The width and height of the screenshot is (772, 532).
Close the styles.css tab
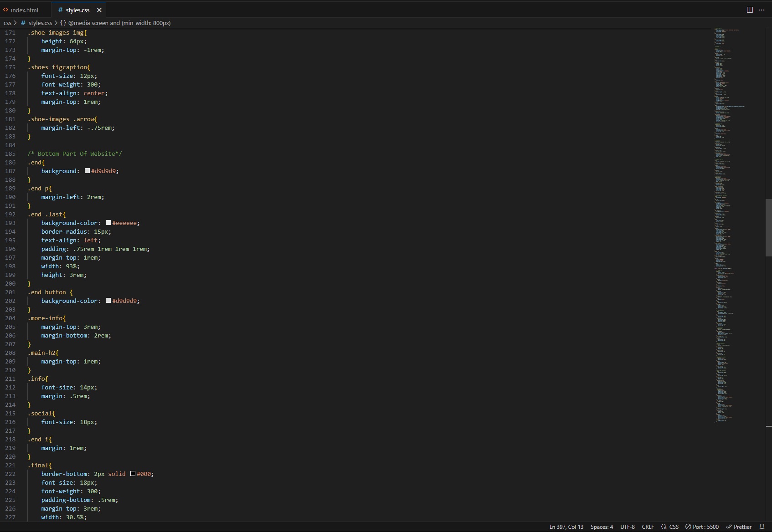click(x=99, y=10)
